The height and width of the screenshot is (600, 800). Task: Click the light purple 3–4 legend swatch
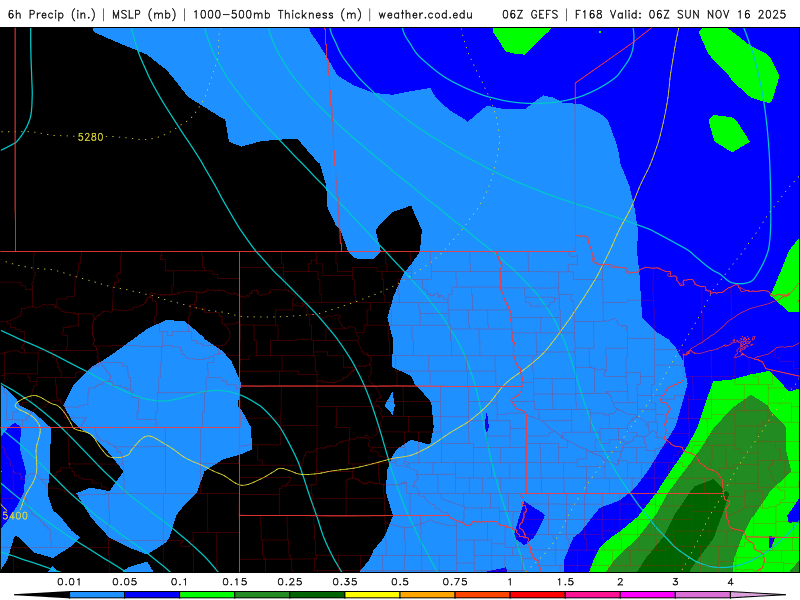[703, 595]
